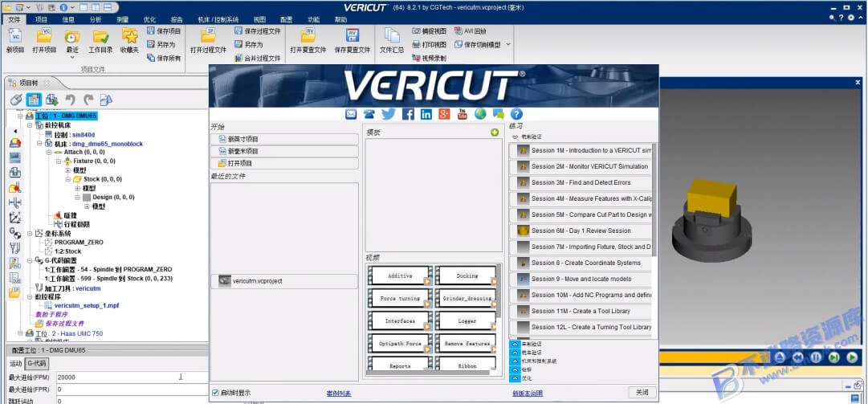The height and width of the screenshot is (404, 868).
Task: Toggle the highlighted configure view in tree toolbar
Action: 34,100
